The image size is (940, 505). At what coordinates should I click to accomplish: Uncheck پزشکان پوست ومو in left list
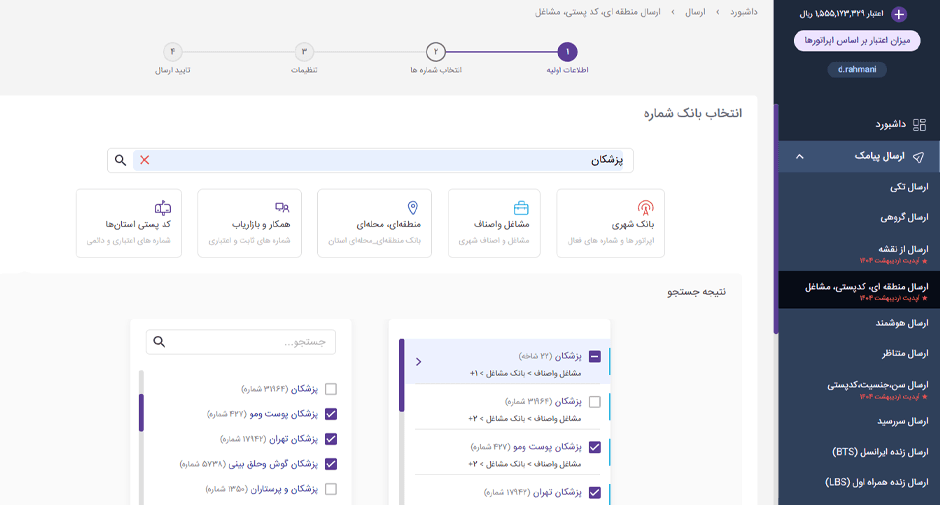(x=331, y=414)
